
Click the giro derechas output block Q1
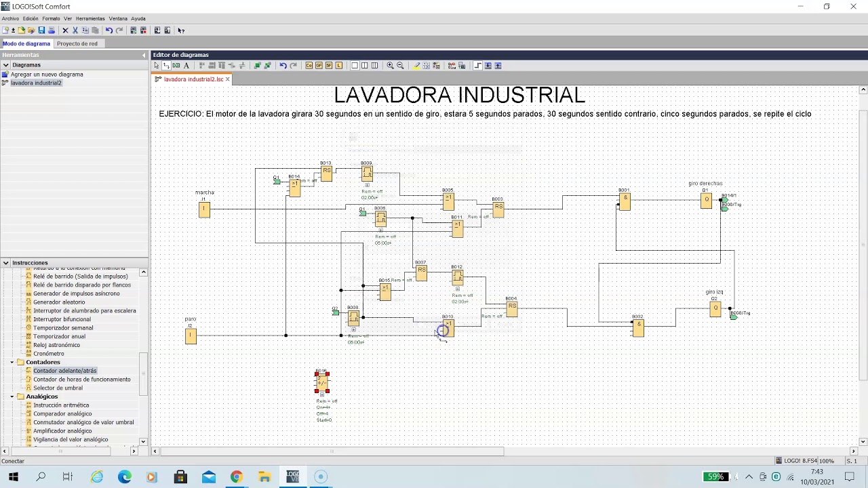[707, 200]
